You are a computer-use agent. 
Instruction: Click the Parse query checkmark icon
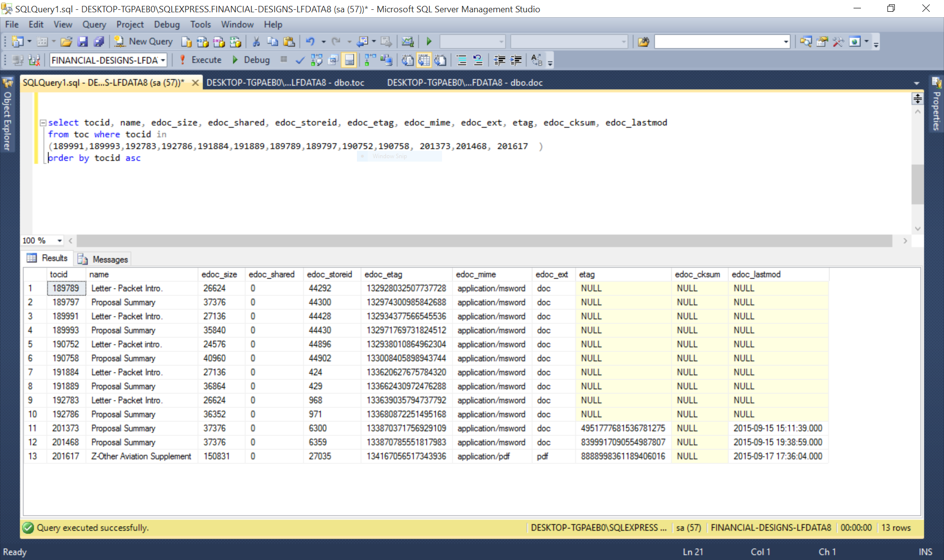click(299, 60)
